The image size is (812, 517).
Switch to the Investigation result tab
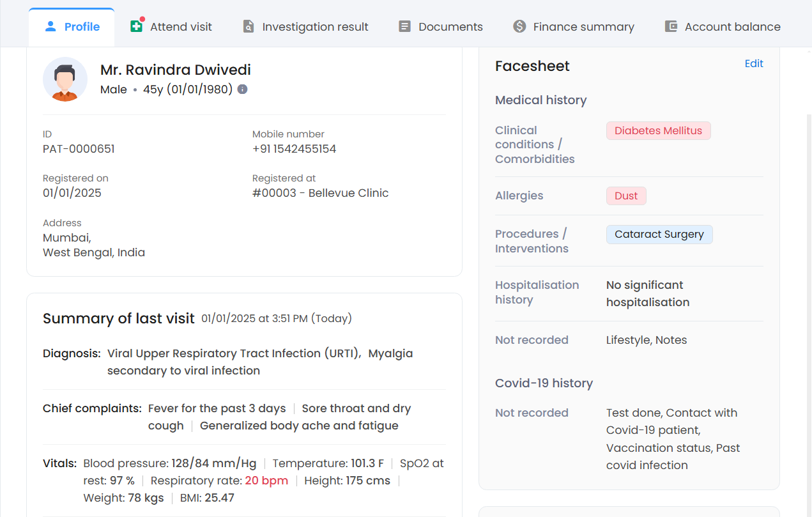point(315,27)
